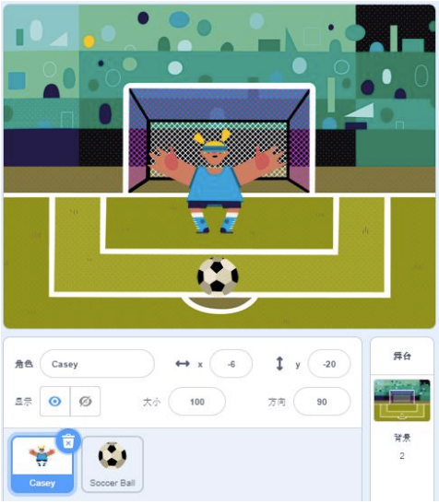This screenshot has height=504, width=439.
Task: Show the sprite using the eye icon
Action: click(x=54, y=402)
